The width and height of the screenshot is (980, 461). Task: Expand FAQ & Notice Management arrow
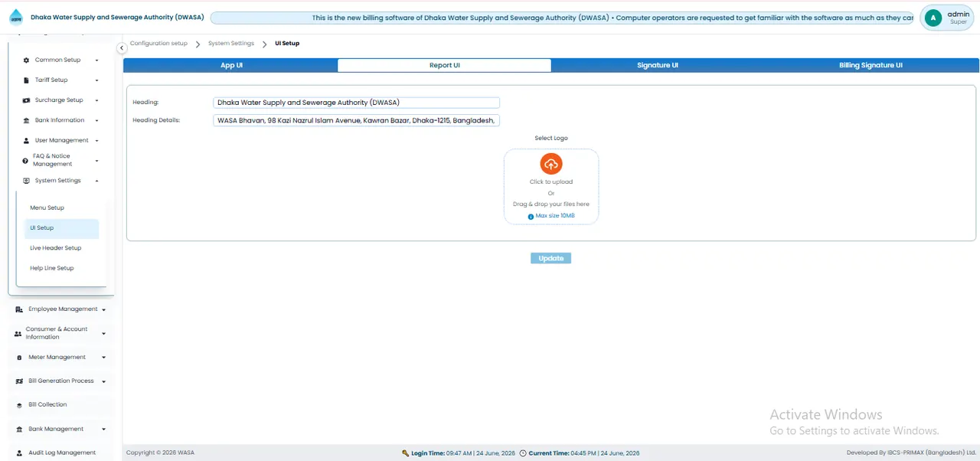point(96,161)
